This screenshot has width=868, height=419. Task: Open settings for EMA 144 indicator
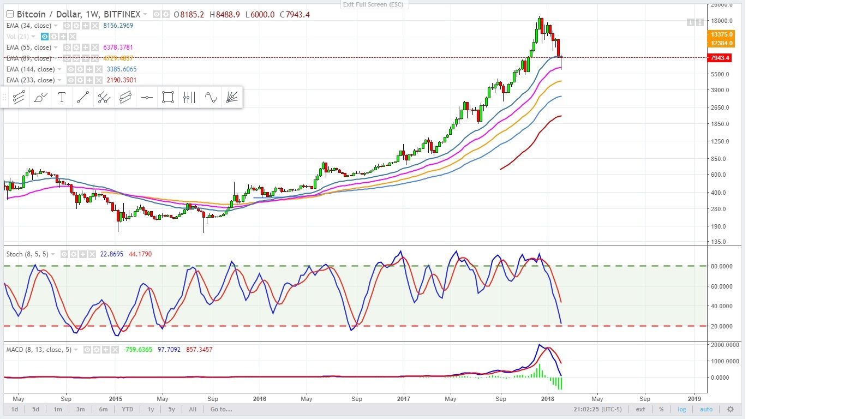coord(80,69)
